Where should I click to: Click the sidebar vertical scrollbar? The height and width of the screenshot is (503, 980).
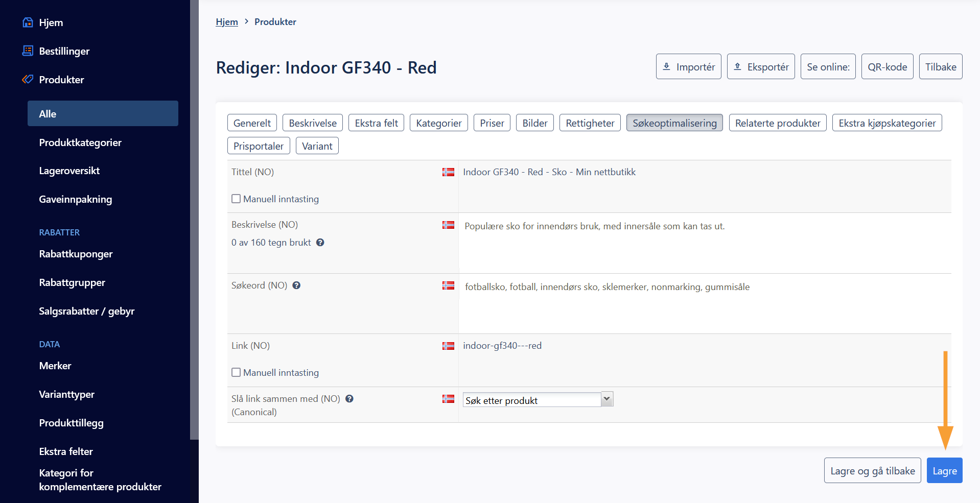194,220
